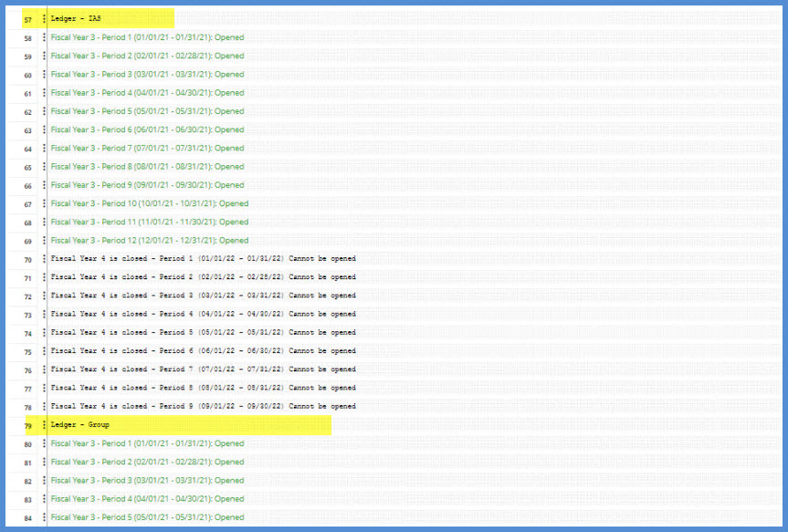Select the dots handle on row 64
The height and width of the screenshot is (532, 788).
pos(44,149)
